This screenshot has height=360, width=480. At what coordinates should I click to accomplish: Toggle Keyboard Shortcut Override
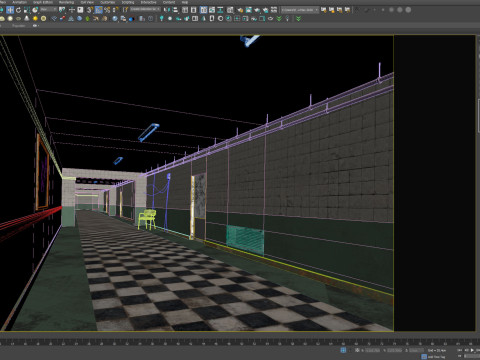(x=80, y=10)
